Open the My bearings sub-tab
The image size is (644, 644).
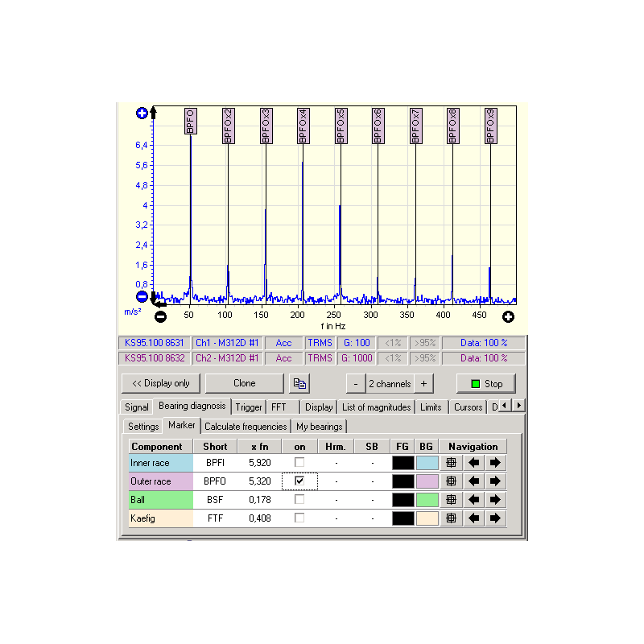pos(319,427)
